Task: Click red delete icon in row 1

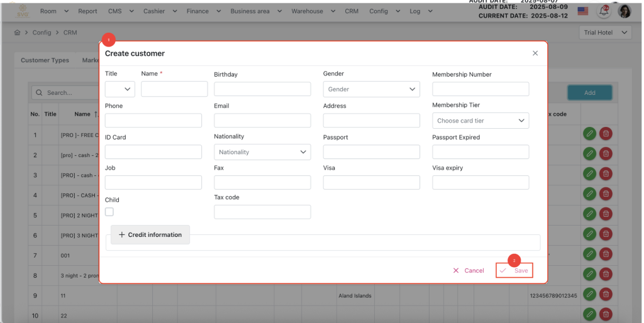Action: [x=606, y=133]
